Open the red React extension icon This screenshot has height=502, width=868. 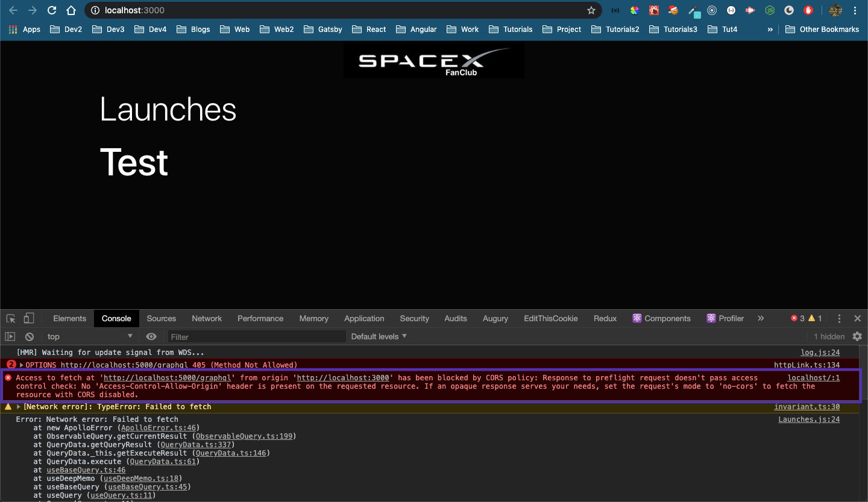[653, 10]
